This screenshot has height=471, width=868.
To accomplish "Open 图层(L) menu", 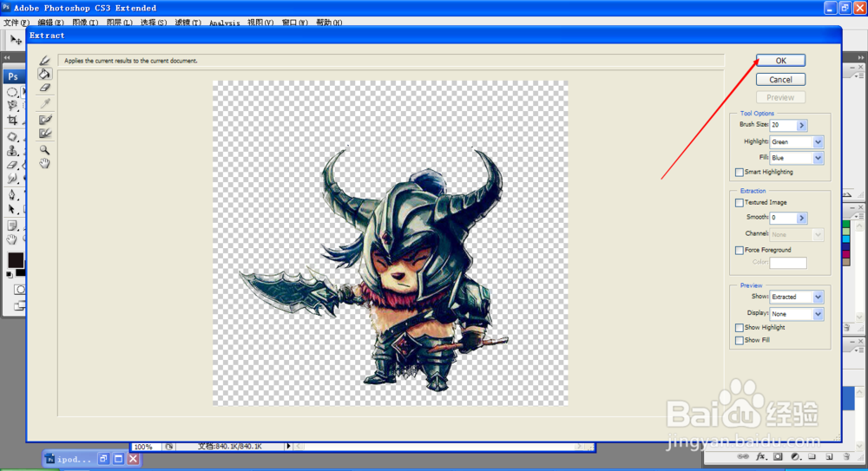I will [120, 23].
